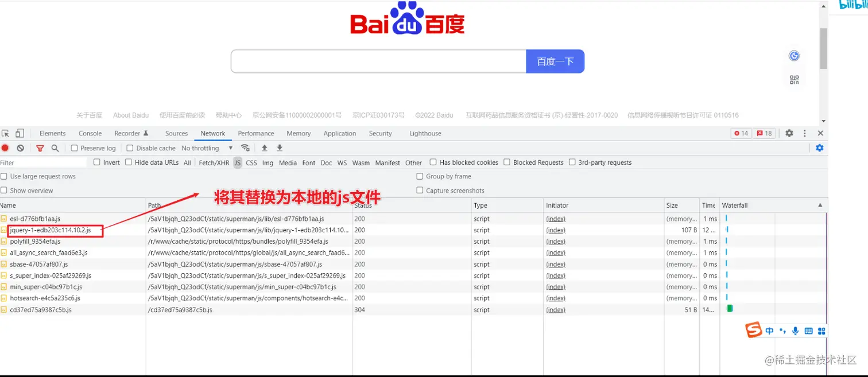Open DevTools three-dot customize menu

(805, 133)
